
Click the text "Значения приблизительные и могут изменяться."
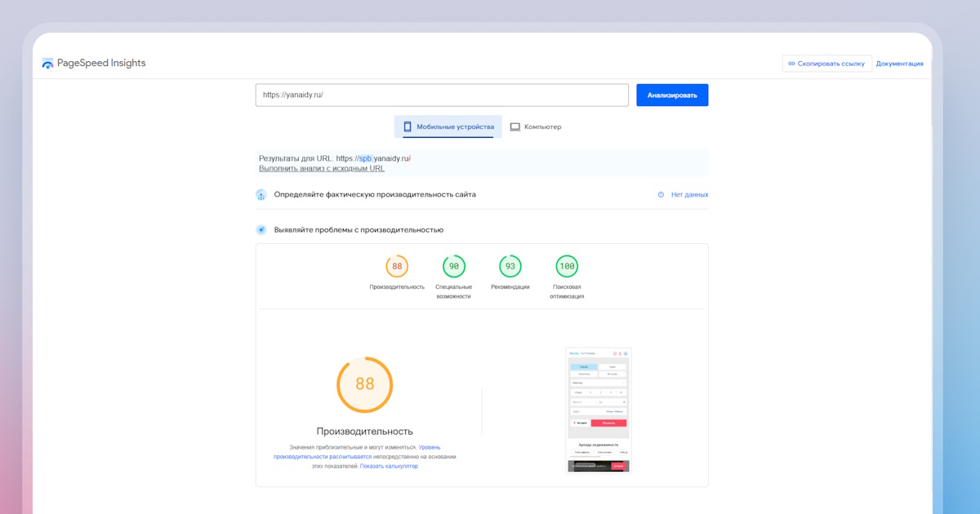tap(353, 447)
